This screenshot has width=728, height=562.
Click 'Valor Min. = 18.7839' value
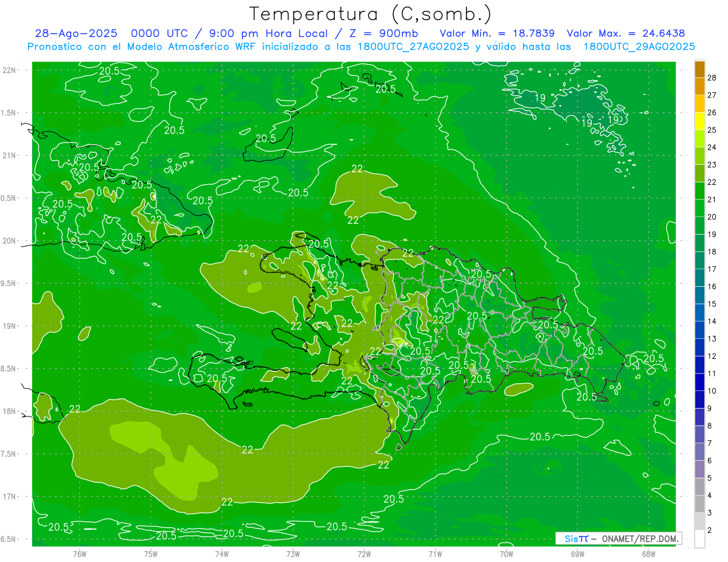coord(497,34)
